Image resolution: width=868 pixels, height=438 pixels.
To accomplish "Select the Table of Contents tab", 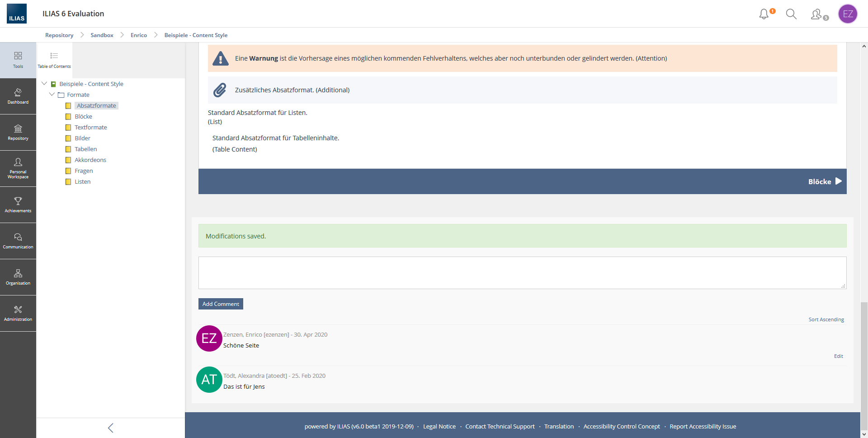I will (x=54, y=60).
